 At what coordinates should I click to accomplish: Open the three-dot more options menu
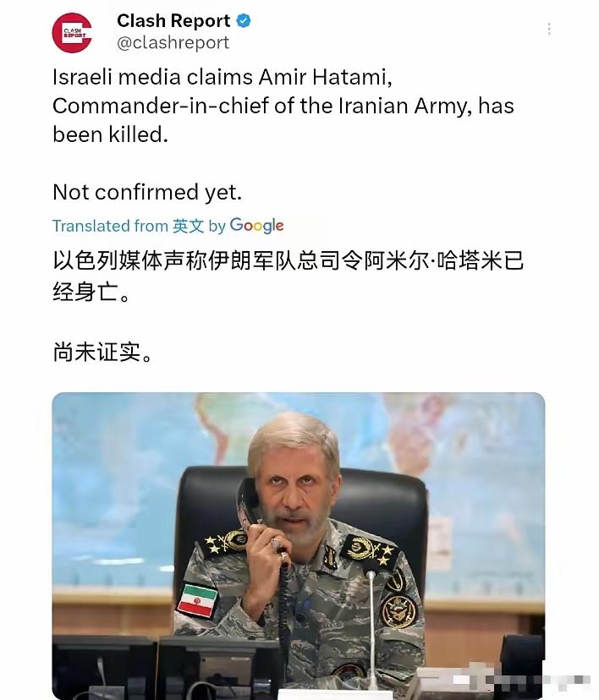[549, 29]
